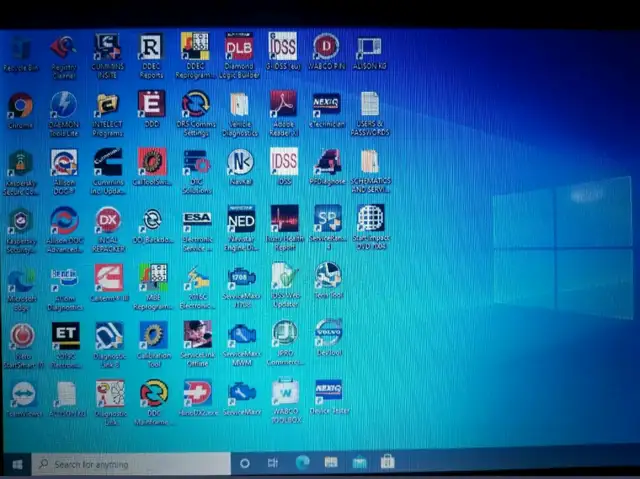Open the ServiceLink Offline icon
The height and width of the screenshot is (479, 640).
(198, 335)
